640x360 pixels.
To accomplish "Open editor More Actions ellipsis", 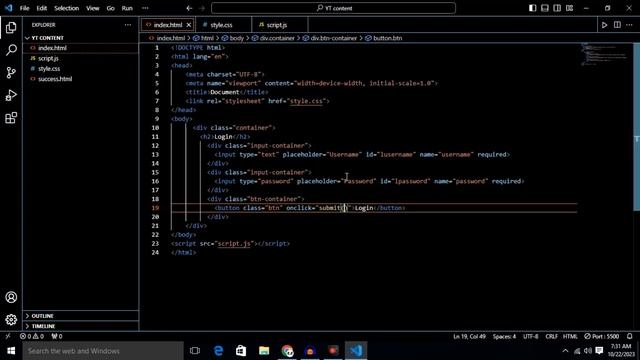I will [x=629, y=25].
